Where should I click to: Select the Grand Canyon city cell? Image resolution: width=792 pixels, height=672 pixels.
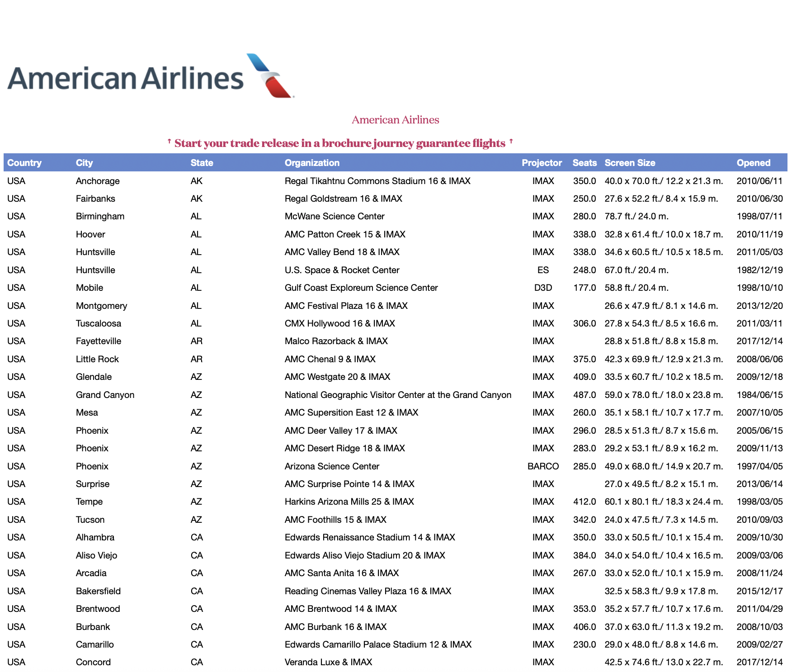click(x=105, y=395)
